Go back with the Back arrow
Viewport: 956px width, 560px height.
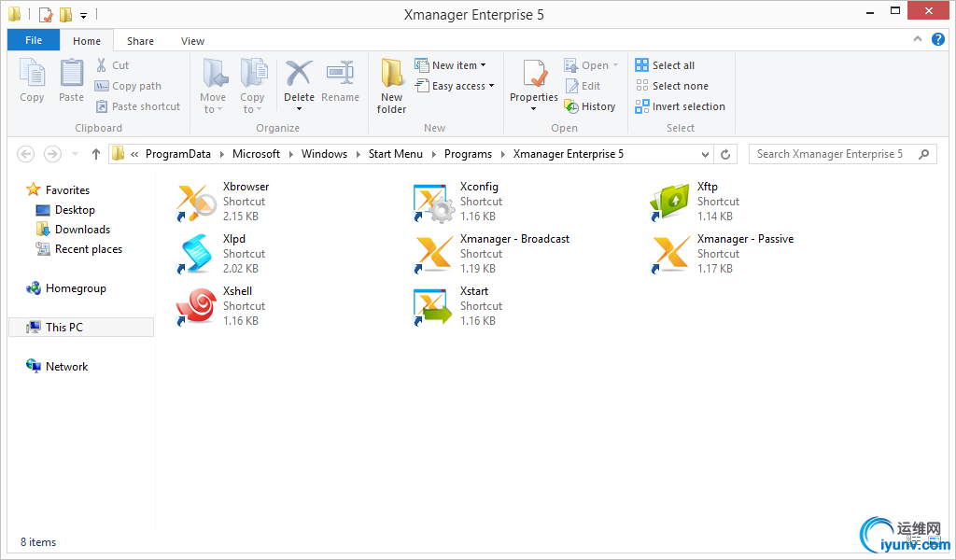[x=25, y=154]
